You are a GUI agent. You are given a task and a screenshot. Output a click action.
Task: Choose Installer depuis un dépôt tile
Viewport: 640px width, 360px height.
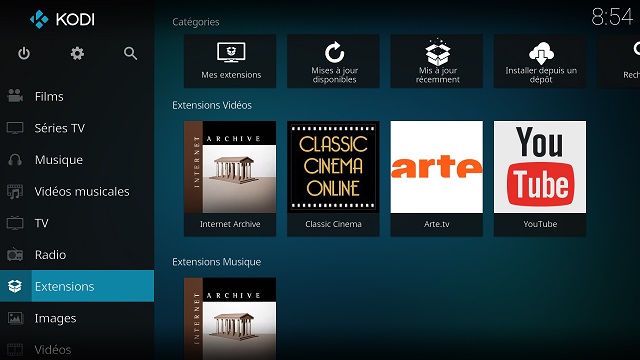[x=540, y=61]
